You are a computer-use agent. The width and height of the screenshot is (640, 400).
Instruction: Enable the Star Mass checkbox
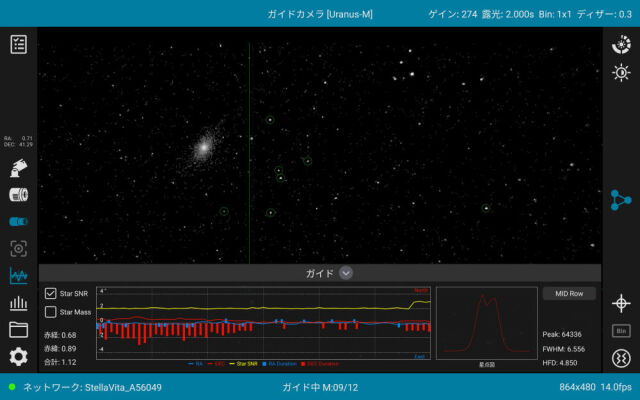coord(51,312)
